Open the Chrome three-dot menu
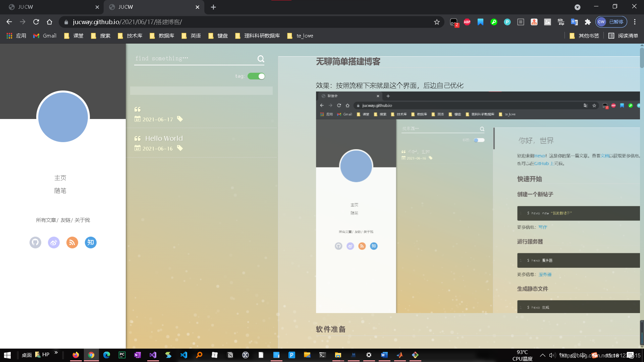The height and width of the screenshot is (362, 644). point(635,22)
